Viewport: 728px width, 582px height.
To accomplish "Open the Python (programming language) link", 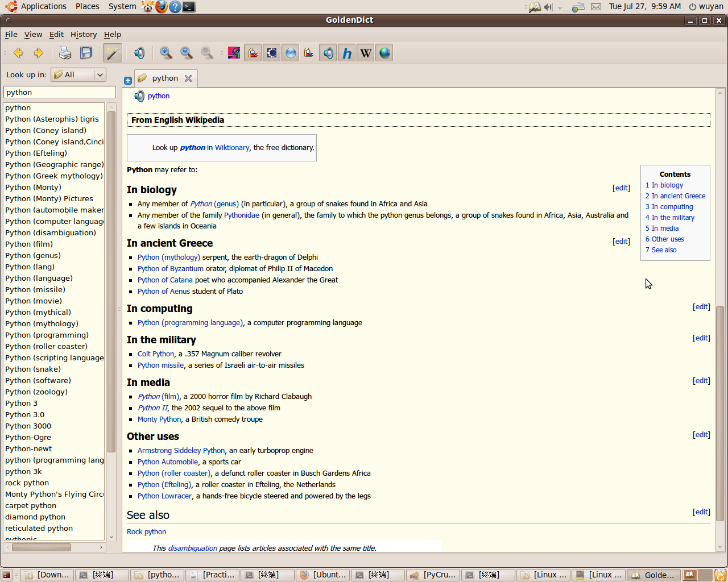I will 191,322.
